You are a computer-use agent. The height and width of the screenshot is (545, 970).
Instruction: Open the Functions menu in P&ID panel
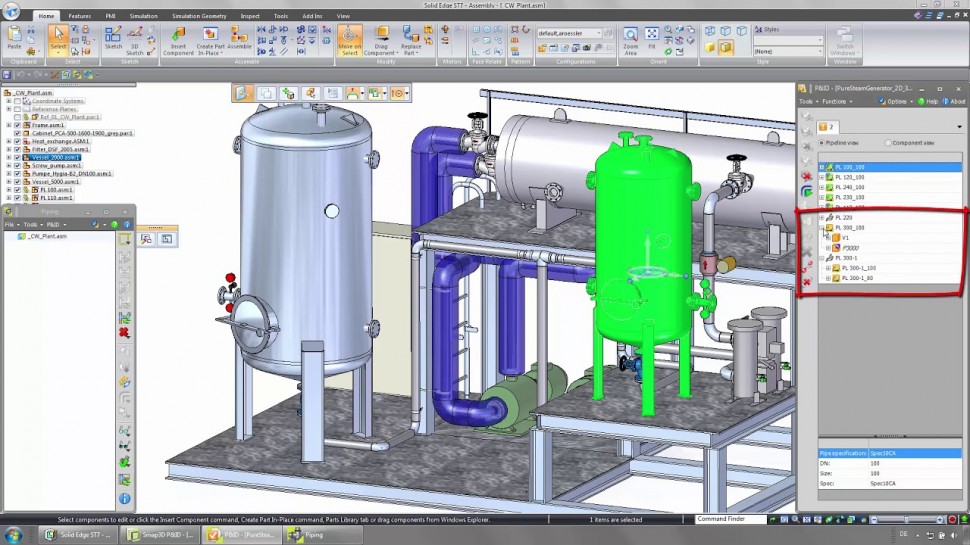click(835, 101)
